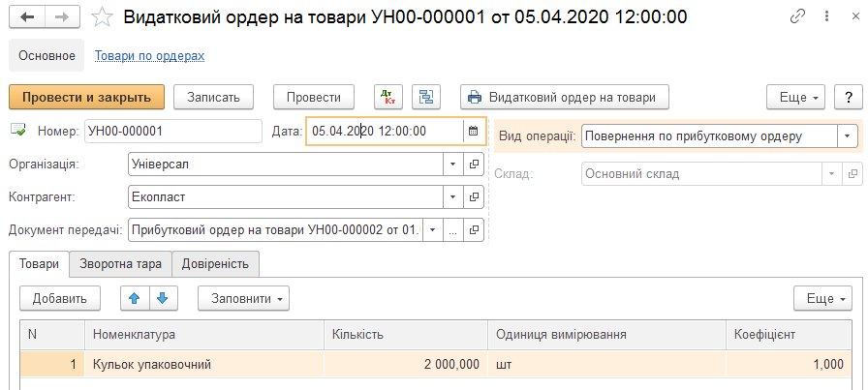Expand the Вид операції dropdown
Viewport: 868px width, 390px height.
point(847,136)
